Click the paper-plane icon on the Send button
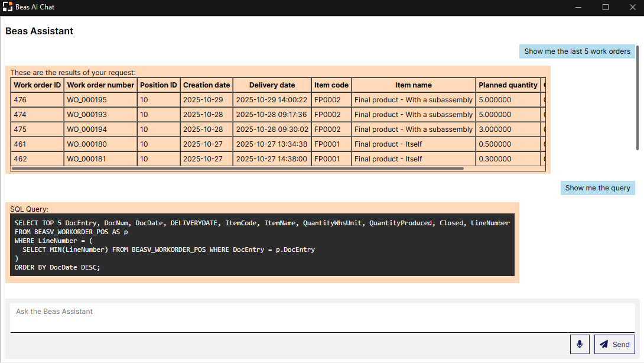This screenshot has height=363, width=644. [x=602, y=344]
